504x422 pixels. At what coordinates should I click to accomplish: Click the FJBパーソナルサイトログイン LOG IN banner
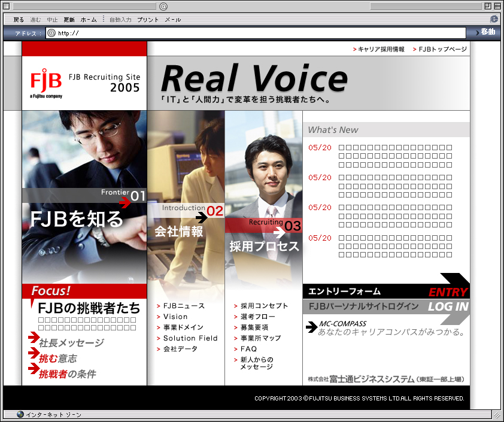pos(385,306)
